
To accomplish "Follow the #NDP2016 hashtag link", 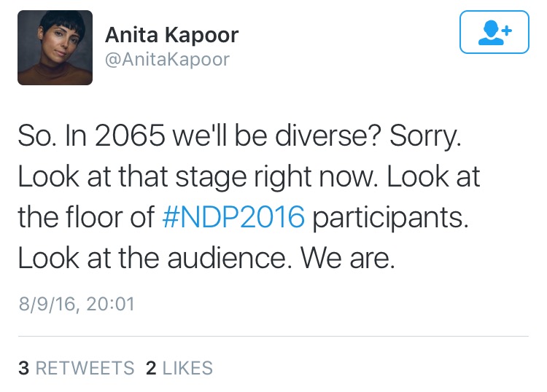I will (x=232, y=217).
